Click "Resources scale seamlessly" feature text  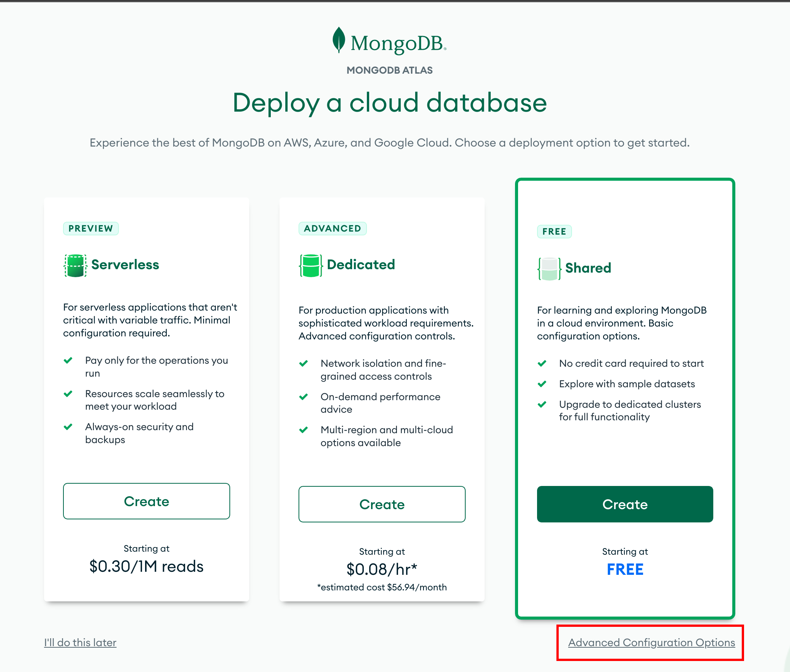pos(155,400)
